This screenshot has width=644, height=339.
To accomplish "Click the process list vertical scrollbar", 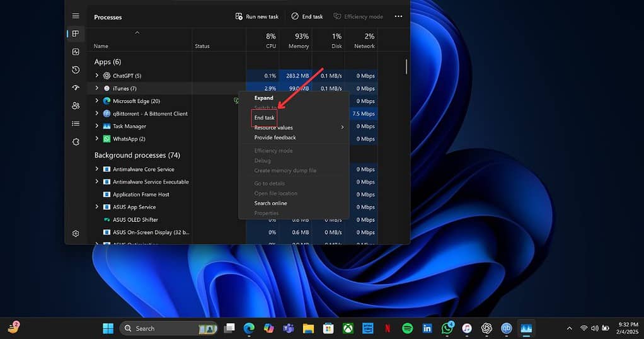I will click(x=406, y=67).
